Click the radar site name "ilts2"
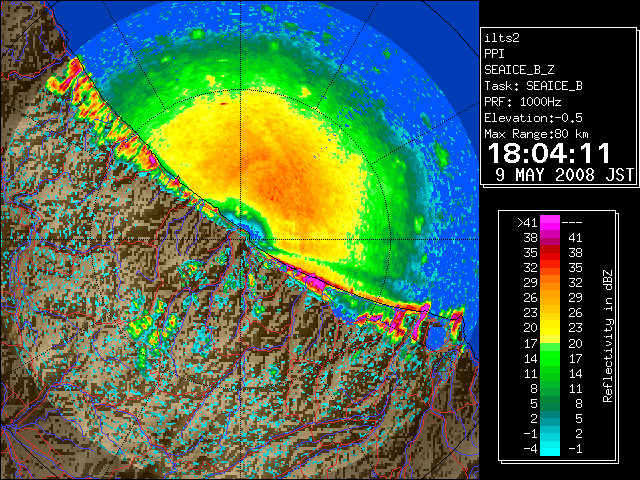 click(502, 38)
